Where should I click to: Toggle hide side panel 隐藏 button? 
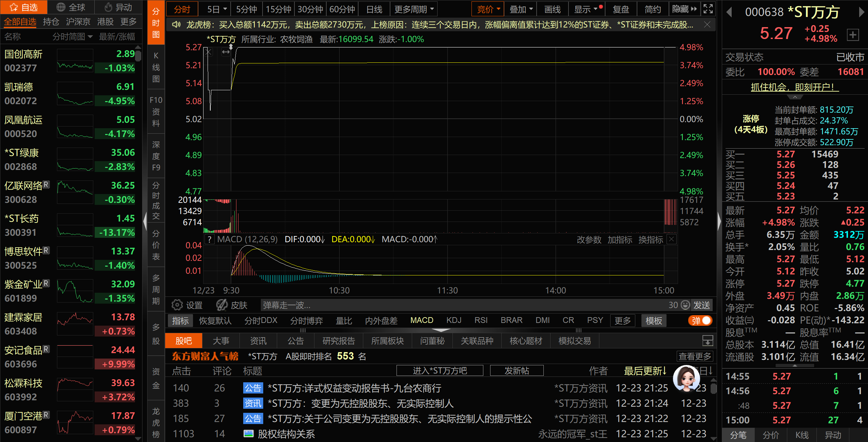(684, 9)
